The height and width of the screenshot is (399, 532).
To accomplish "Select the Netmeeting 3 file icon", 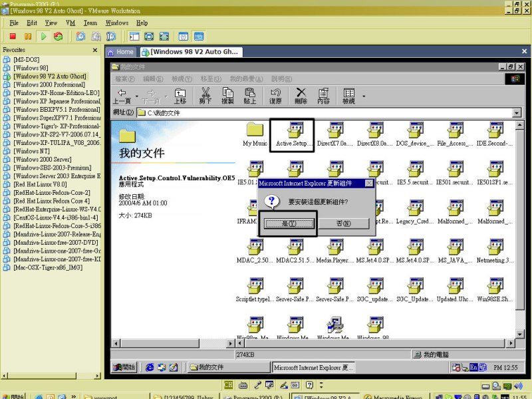I will pyautogui.click(x=495, y=251).
